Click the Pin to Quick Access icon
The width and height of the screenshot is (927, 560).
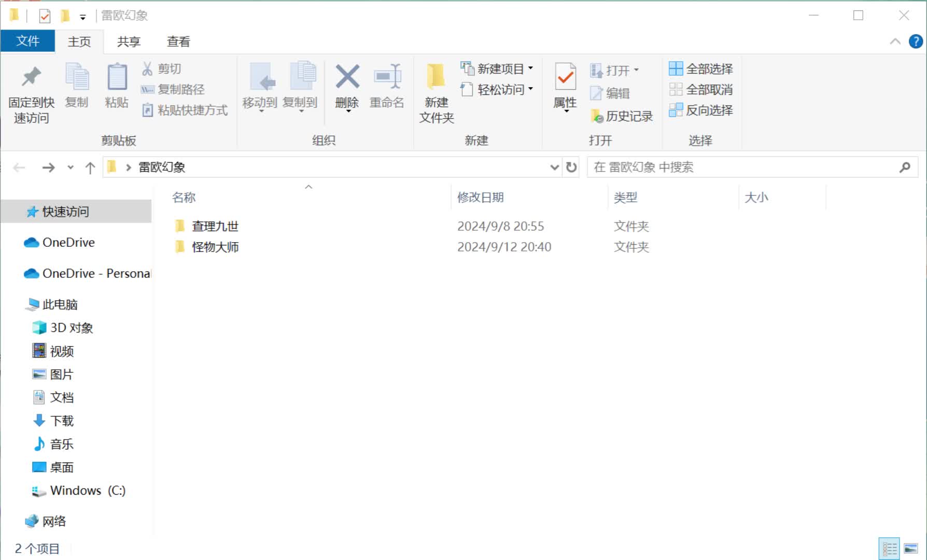(x=31, y=78)
